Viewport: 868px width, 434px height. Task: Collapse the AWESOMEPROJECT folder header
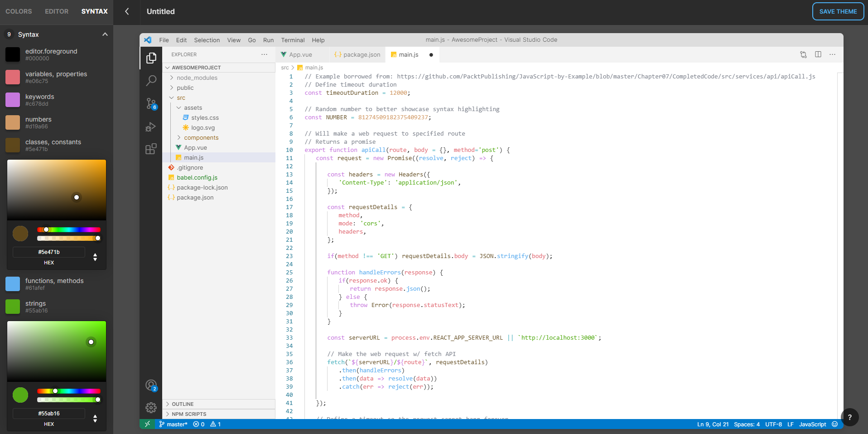(219, 68)
